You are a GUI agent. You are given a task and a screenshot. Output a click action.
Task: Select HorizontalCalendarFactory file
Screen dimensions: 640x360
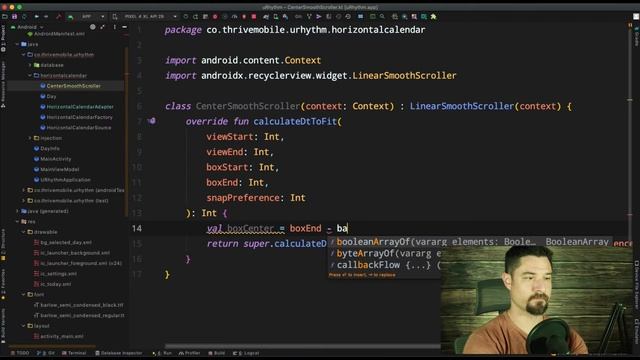pos(76,117)
